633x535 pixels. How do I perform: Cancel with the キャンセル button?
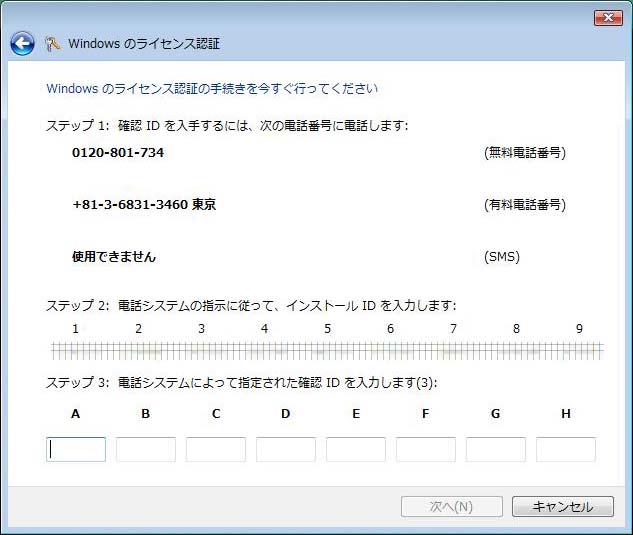tap(563, 506)
